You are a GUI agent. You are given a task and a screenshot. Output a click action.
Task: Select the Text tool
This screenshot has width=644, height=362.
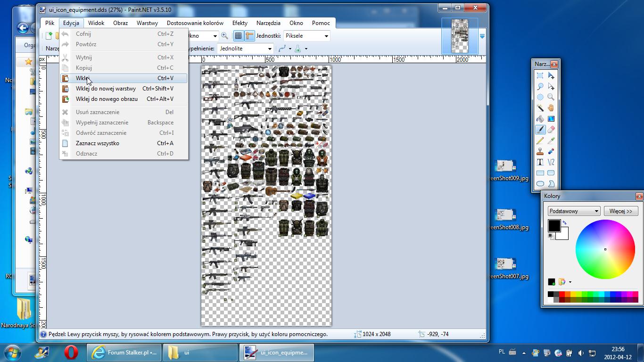pyautogui.click(x=540, y=162)
